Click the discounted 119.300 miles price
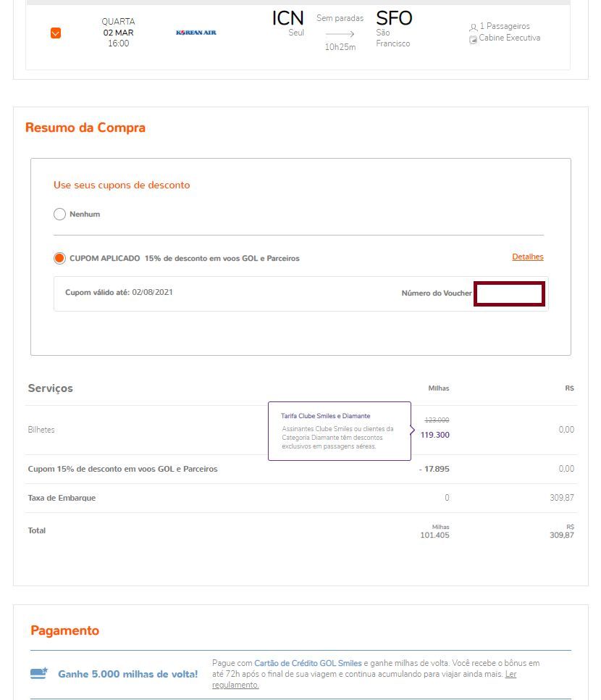Image resolution: width=601 pixels, height=700 pixels. click(x=435, y=435)
